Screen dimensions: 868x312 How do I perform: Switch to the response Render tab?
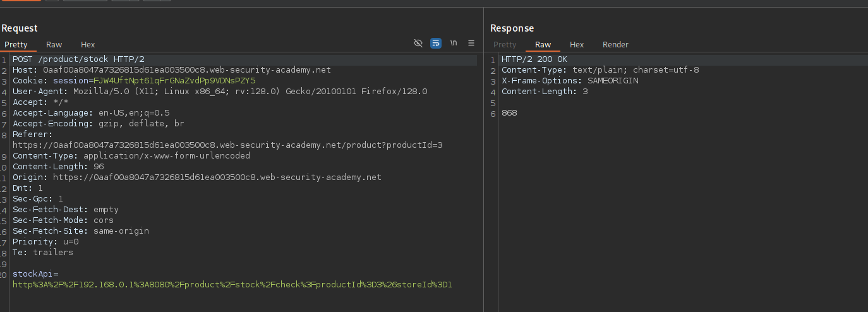(x=615, y=44)
